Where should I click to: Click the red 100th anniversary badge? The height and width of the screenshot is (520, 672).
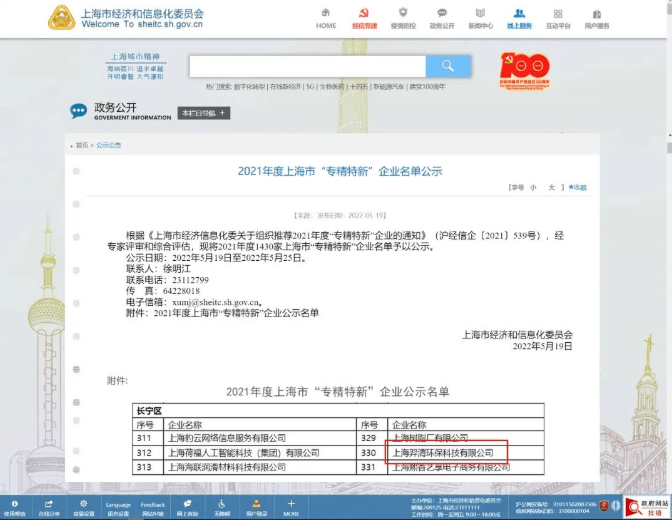pyautogui.click(x=525, y=70)
